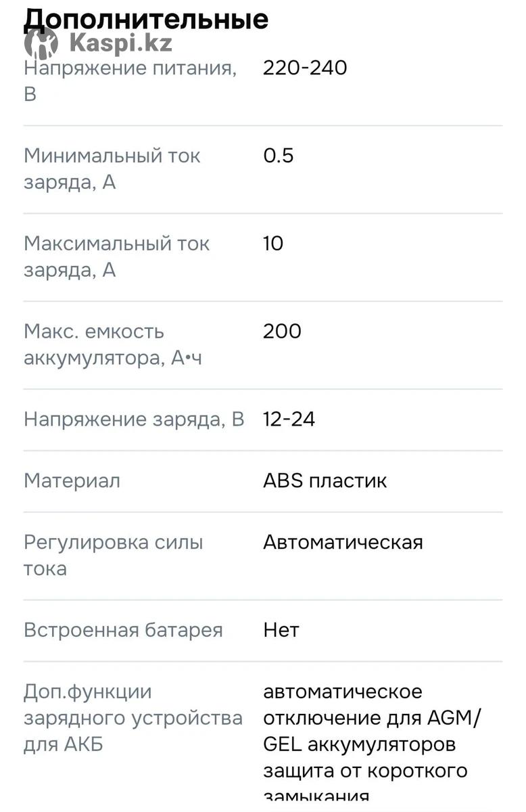Click the Макс. емкость аккумулятора label
Viewport: 526px width, 812px height.
[x=113, y=344]
